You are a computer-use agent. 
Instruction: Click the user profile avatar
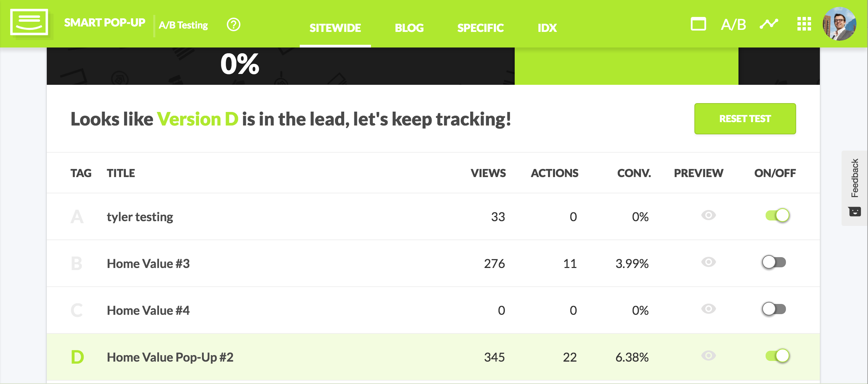pos(839,24)
